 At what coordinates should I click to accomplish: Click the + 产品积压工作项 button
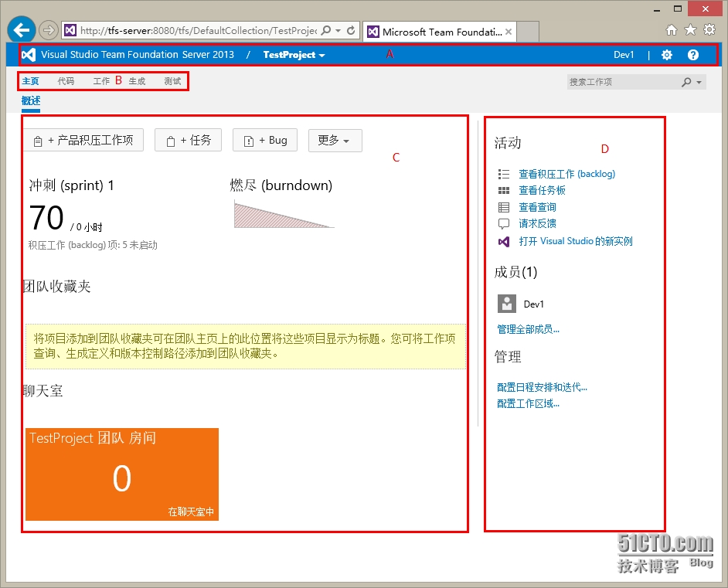(x=83, y=140)
